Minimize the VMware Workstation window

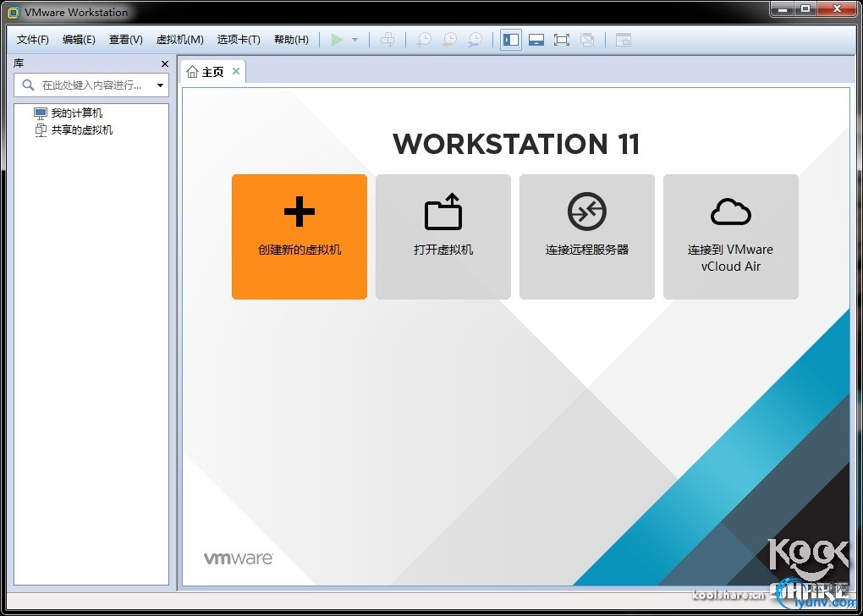783,9
